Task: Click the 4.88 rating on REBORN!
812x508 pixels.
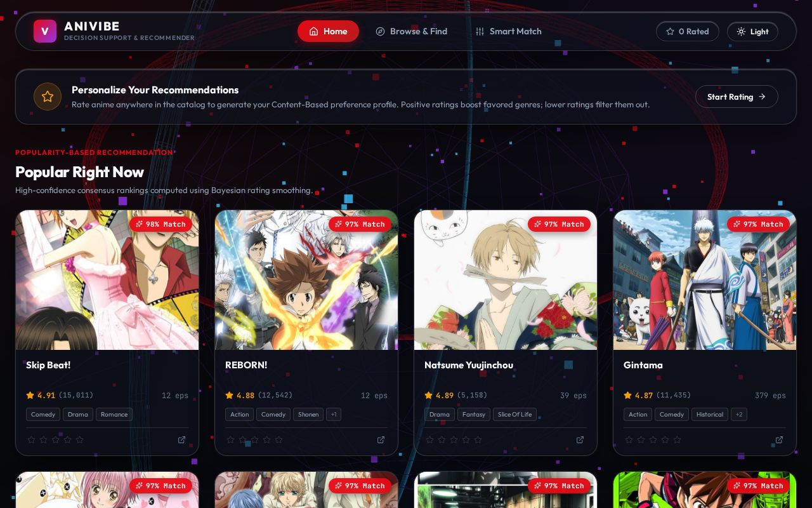Action: pos(240,395)
